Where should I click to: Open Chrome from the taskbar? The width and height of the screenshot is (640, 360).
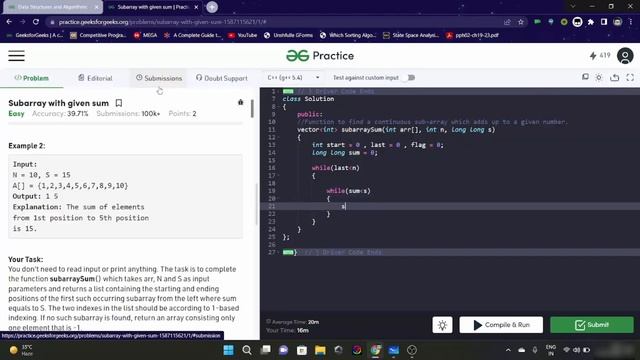(376, 350)
